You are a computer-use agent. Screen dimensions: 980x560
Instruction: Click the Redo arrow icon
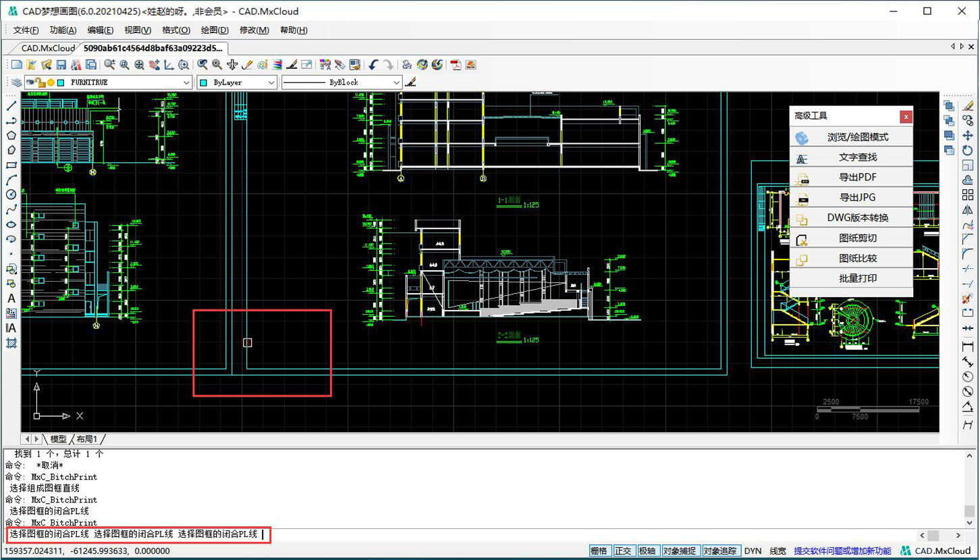click(x=389, y=65)
